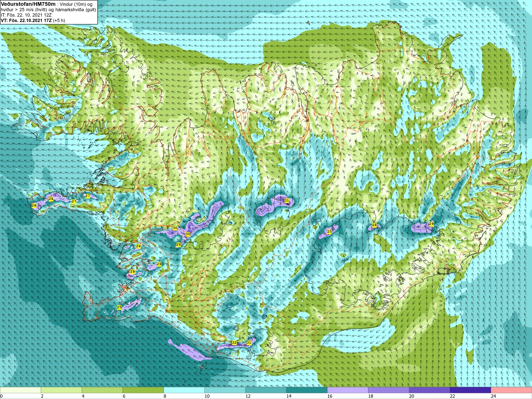
Task: Pick the teal 12–14 legend swatch
Action: coord(266,390)
